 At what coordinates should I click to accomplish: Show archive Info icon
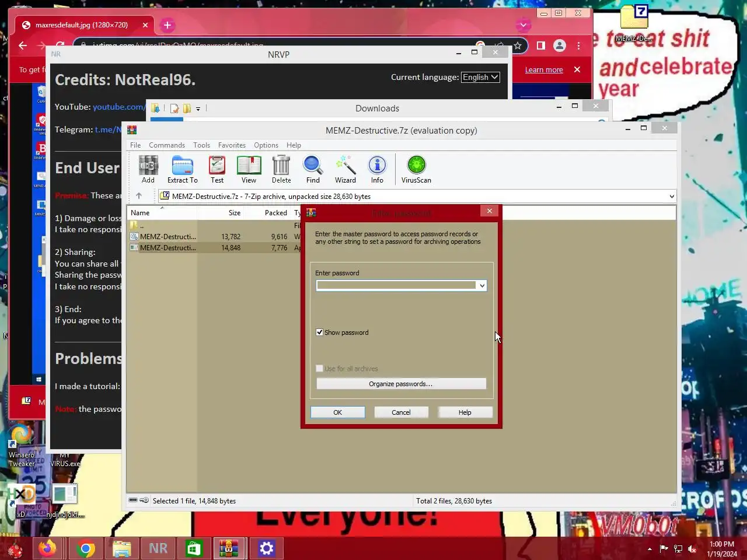pos(377,170)
